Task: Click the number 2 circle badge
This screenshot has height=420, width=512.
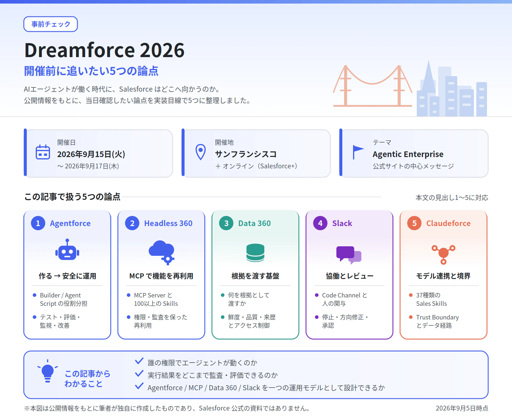Action: 132,223
